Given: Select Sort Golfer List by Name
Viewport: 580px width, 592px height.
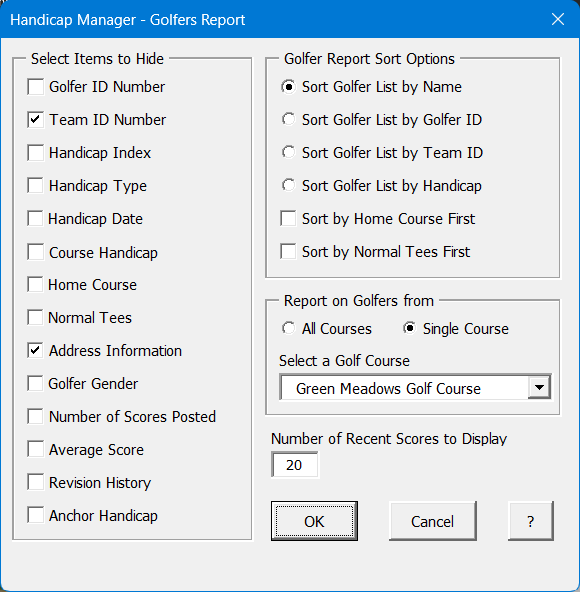Looking at the screenshot, I should 288,87.
